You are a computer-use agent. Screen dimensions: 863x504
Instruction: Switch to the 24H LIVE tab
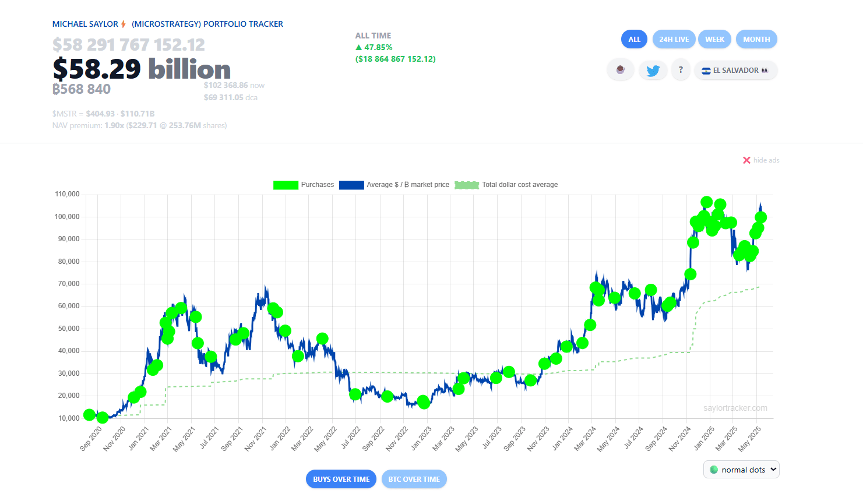click(x=674, y=40)
